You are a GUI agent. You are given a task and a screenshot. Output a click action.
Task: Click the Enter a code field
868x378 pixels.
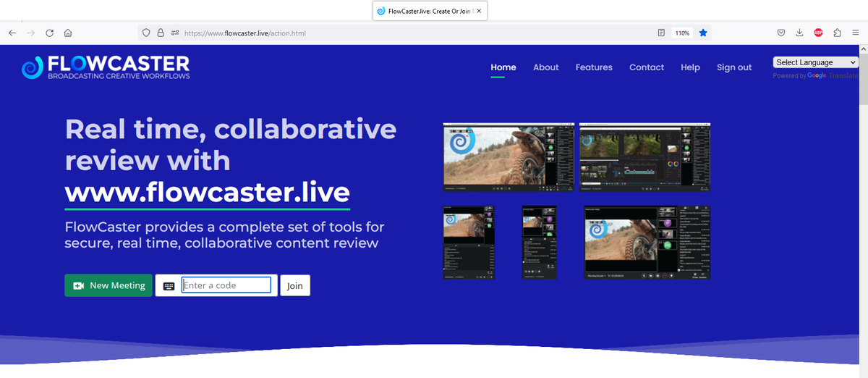coord(226,285)
